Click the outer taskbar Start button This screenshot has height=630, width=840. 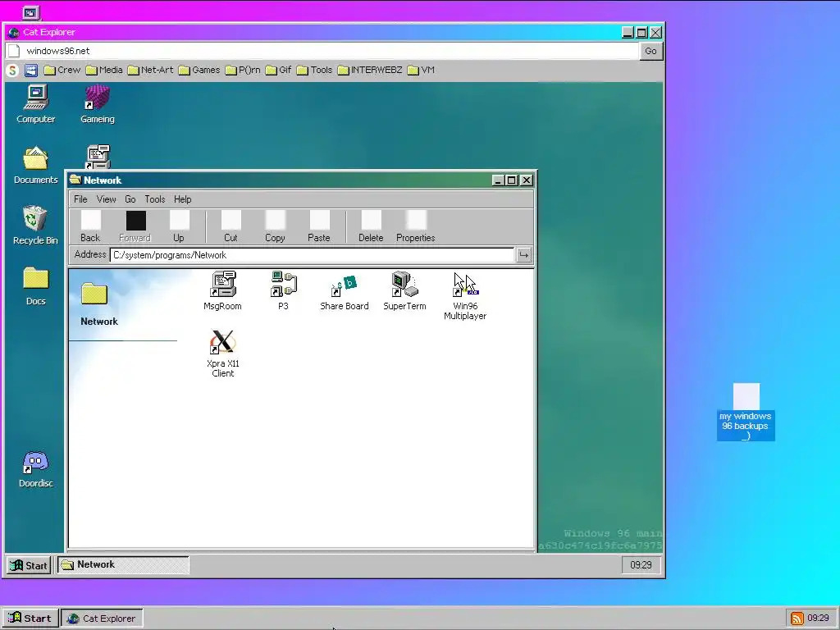coord(30,619)
